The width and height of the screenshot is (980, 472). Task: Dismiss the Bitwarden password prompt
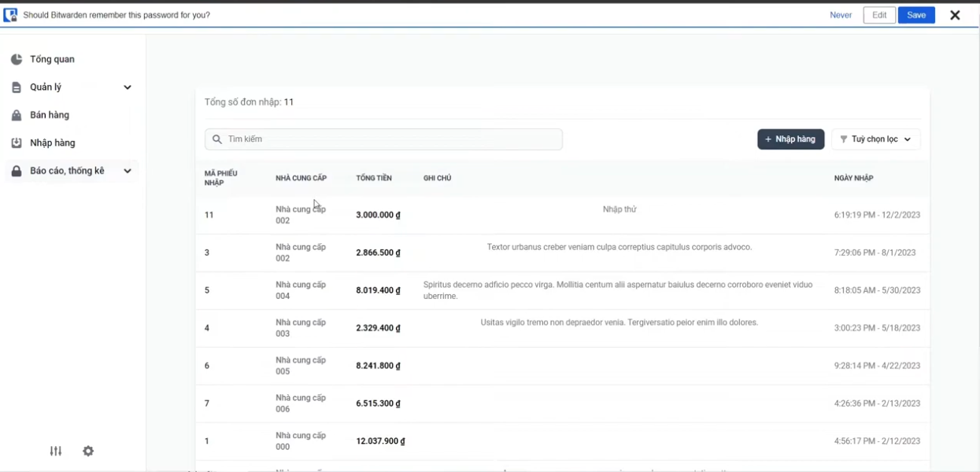coord(955,15)
